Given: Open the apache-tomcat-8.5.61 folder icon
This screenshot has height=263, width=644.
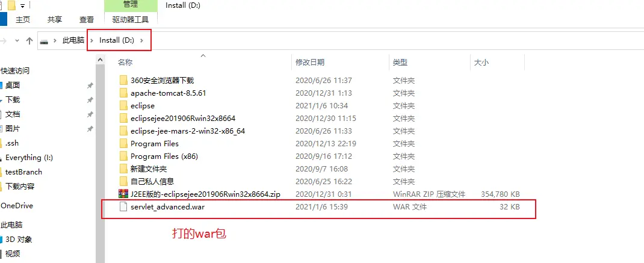Looking at the screenshot, I should pyautogui.click(x=123, y=93).
